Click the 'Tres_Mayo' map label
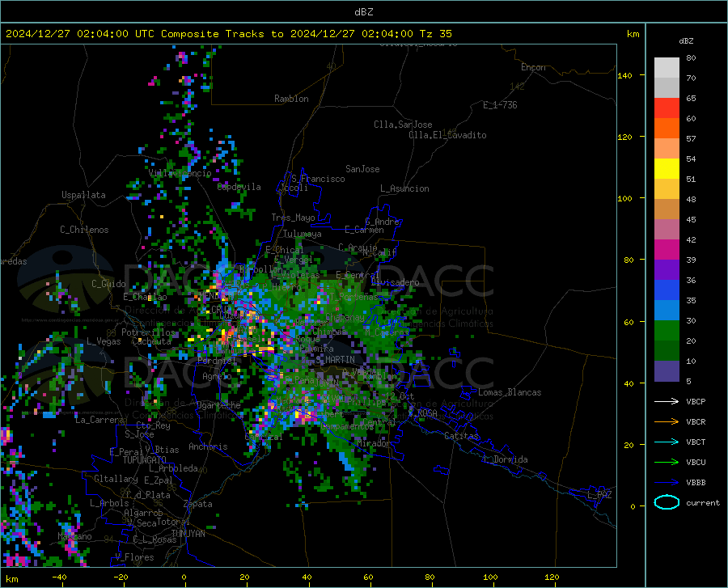 pos(293,218)
